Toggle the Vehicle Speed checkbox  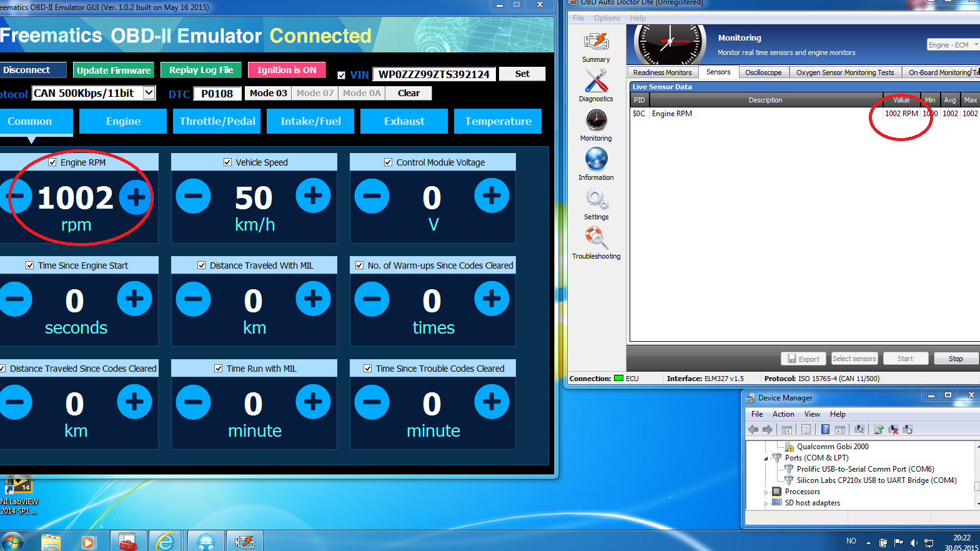227,162
